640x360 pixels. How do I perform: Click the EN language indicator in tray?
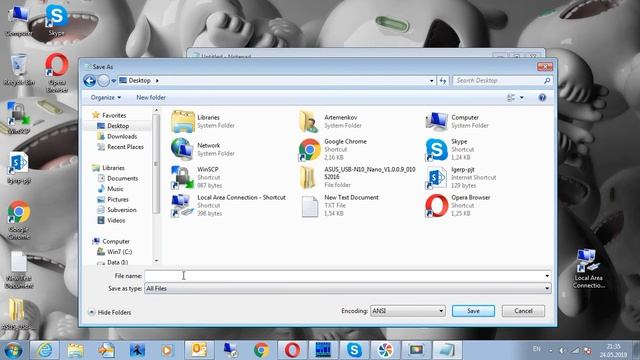(537, 349)
